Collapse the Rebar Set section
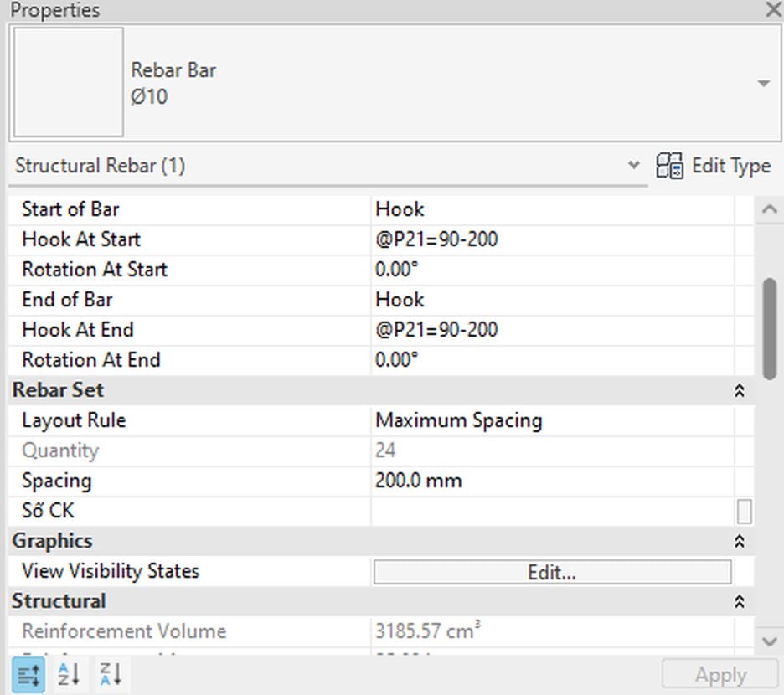 (x=740, y=390)
